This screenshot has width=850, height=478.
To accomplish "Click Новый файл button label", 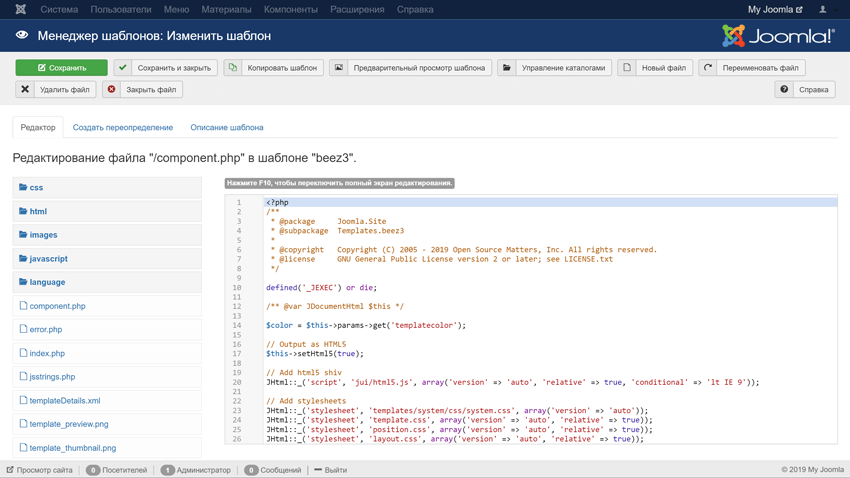I will coord(664,68).
